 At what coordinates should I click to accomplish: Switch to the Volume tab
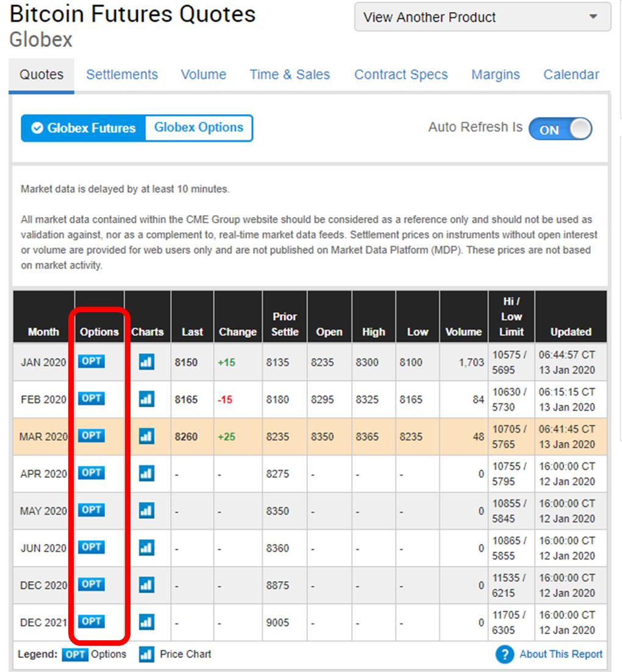(x=203, y=74)
